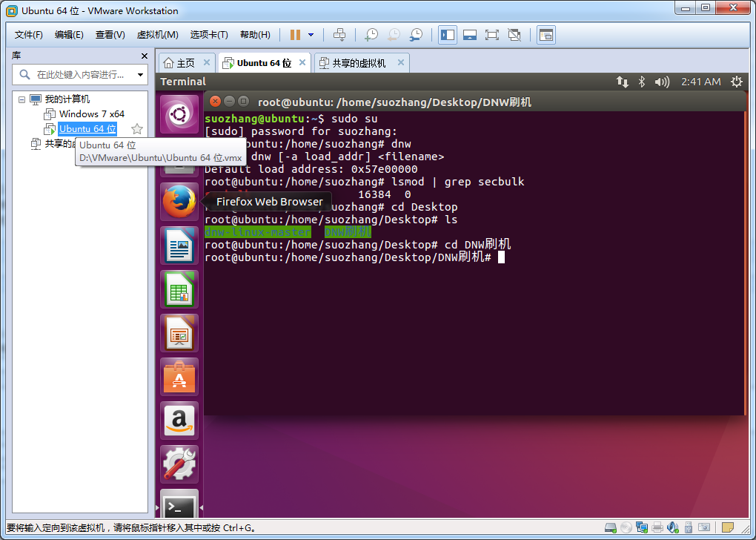Open the 虚拟机(M) menu
The height and width of the screenshot is (540, 756).
[158, 35]
